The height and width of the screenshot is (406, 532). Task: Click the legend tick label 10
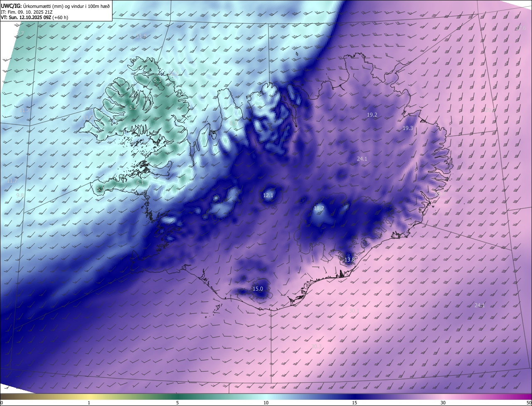[266, 403]
